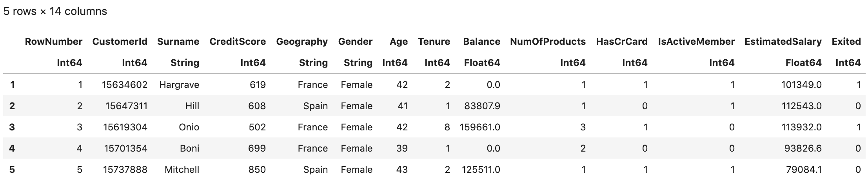Screen dimensions: 868x194
Task: Click the 850 credit score cell
Action: tap(257, 170)
